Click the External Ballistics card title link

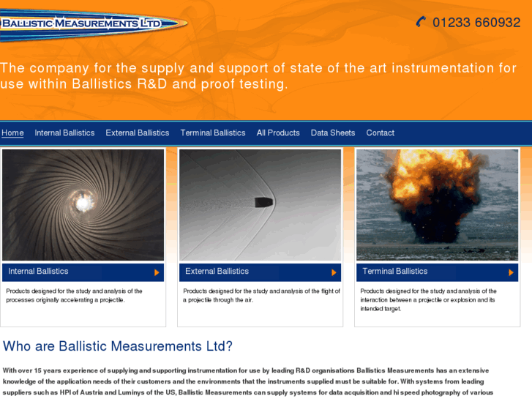217,272
